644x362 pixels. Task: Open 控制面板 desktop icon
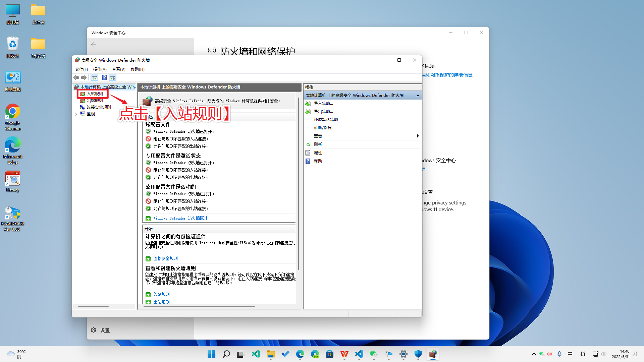[x=13, y=81]
